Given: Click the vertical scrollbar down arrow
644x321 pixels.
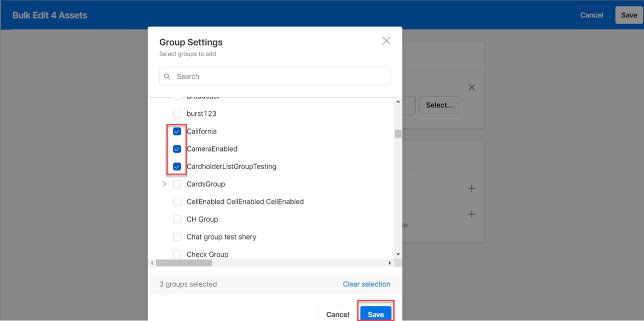Looking at the screenshot, I should tap(398, 254).
